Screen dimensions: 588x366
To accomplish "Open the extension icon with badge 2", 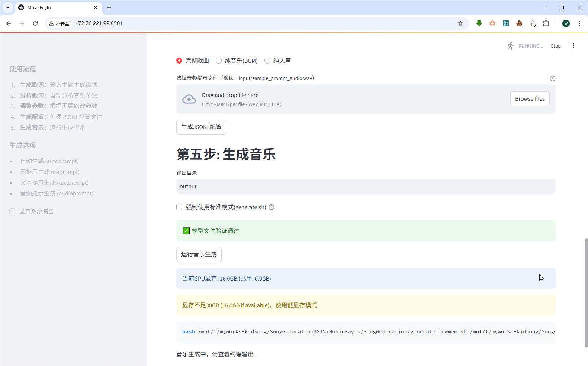I will click(x=533, y=24).
